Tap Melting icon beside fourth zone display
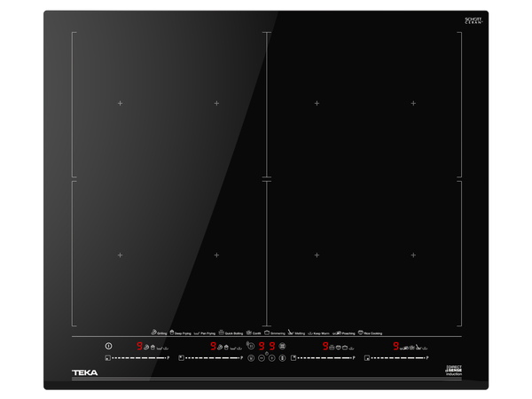The height and width of the screenshot is (399, 532). (x=419, y=347)
